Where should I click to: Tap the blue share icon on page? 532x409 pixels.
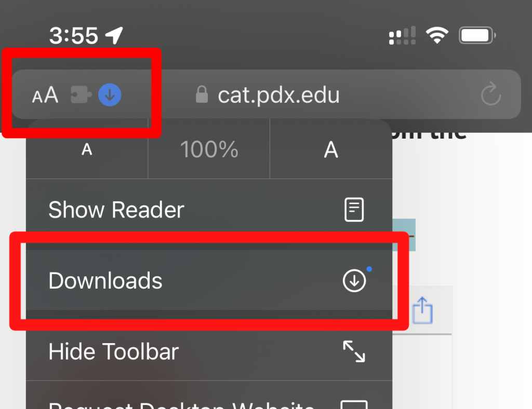click(x=422, y=311)
